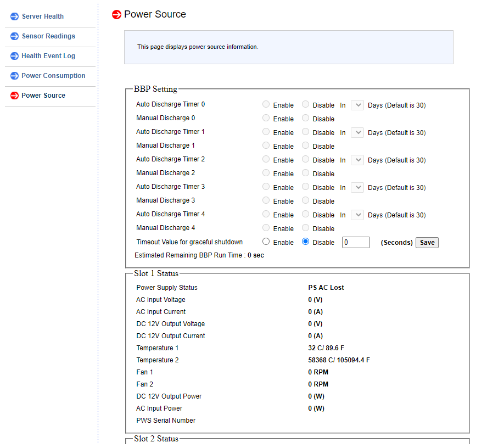Screen dimensions: 504x448
Task: Disable Auto Discharge Timer 4
Action: (x=305, y=214)
